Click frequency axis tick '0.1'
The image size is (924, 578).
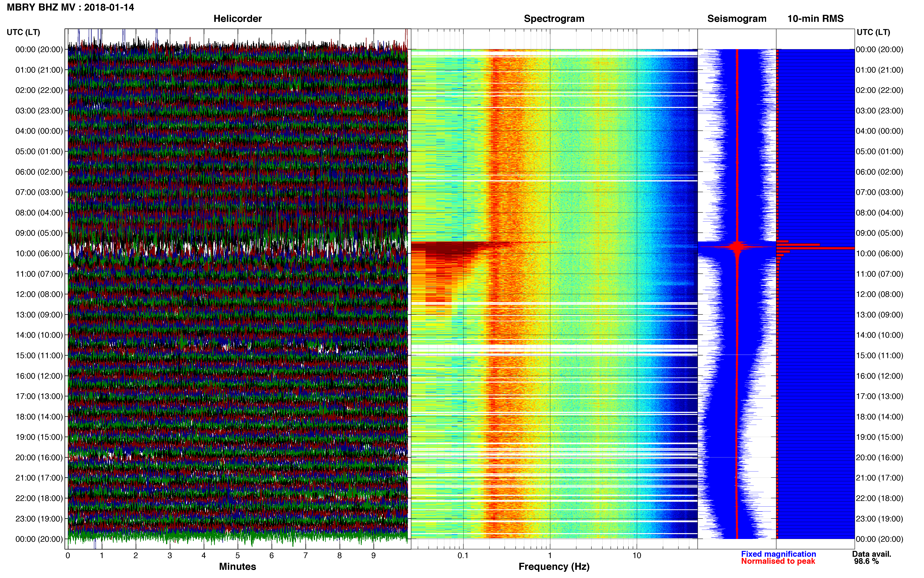tap(463, 556)
